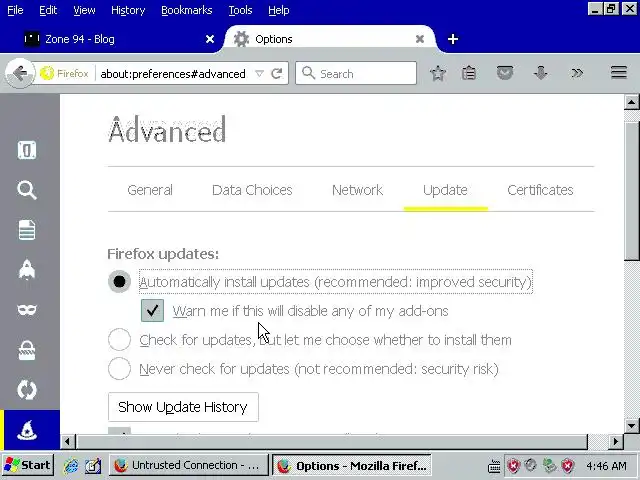This screenshot has width=640, height=480.
Task: Select Check for updates but let me choose
Action: click(x=119, y=340)
